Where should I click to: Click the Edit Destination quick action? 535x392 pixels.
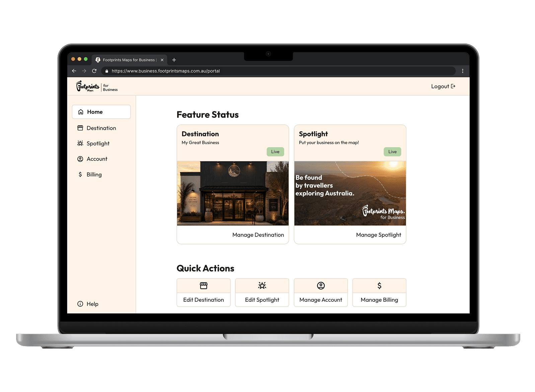point(204,293)
